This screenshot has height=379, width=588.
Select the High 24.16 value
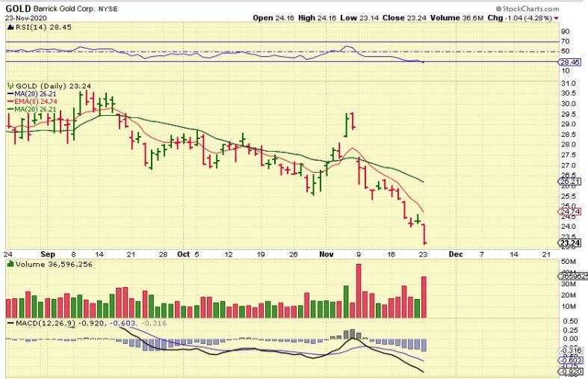(318, 18)
